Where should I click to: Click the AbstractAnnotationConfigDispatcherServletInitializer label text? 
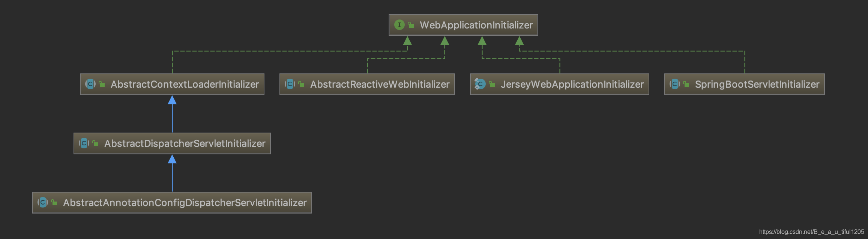(x=185, y=203)
